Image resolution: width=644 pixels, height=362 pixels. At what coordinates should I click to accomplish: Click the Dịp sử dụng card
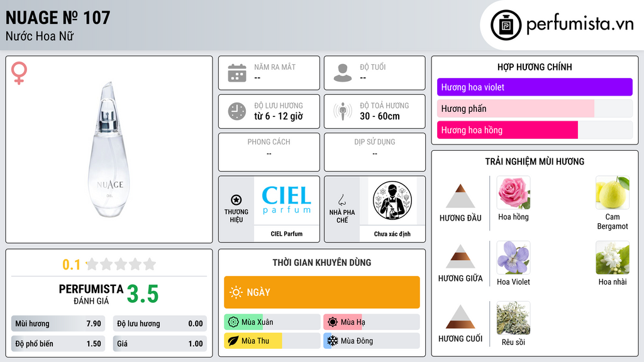tap(375, 152)
